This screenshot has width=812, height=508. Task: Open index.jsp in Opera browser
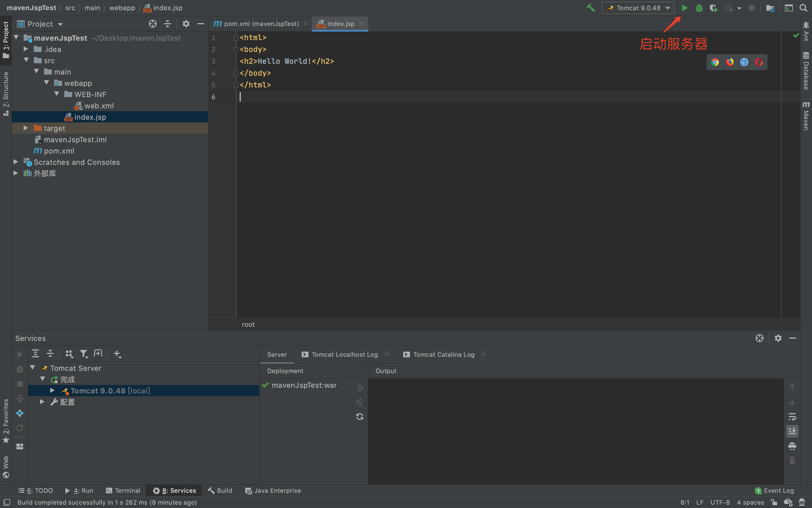point(759,62)
